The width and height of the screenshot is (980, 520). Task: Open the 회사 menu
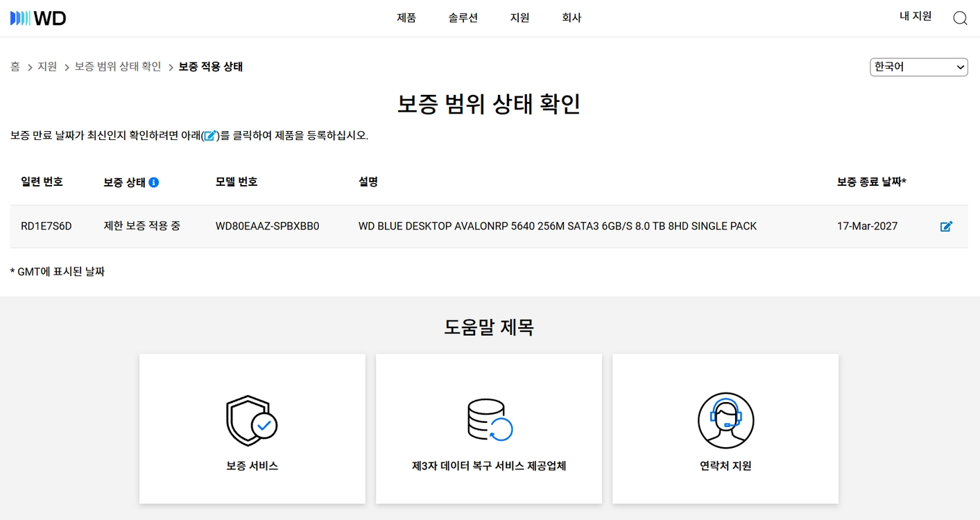(571, 18)
